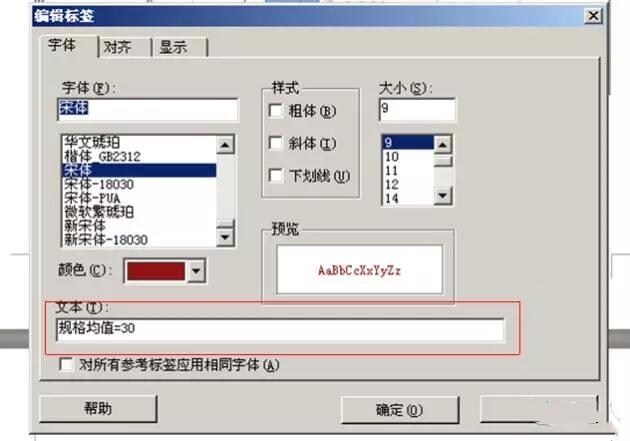Click font list scroll-up arrow
630x441 pixels.
pos(225,145)
